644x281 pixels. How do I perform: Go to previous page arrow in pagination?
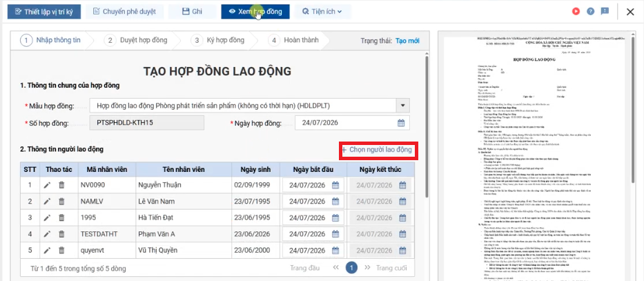click(335, 269)
